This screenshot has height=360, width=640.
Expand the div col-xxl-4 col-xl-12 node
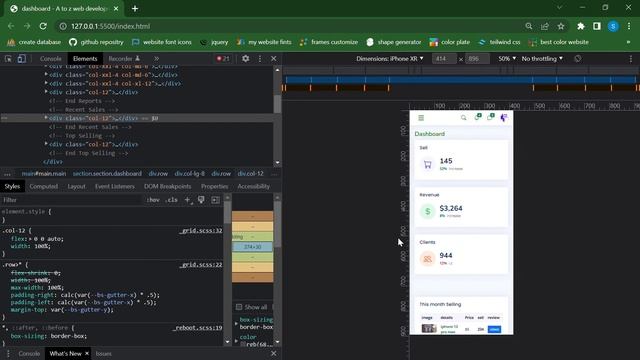(46, 83)
